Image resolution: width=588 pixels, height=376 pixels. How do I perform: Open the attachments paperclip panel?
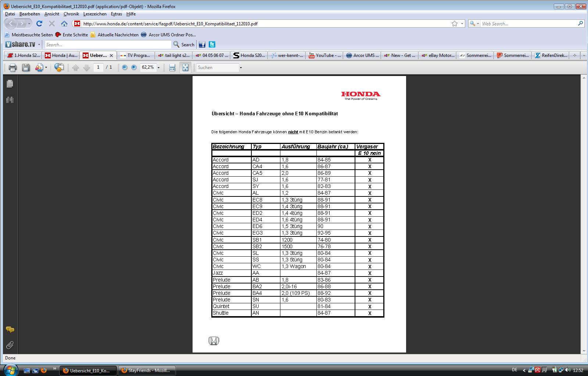coord(10,345)
